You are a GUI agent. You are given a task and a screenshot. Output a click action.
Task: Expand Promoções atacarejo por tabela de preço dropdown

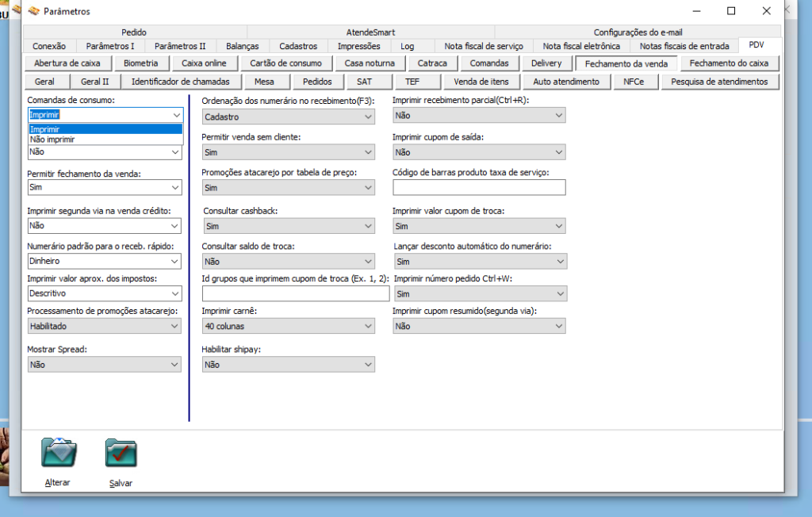(289, 187)
